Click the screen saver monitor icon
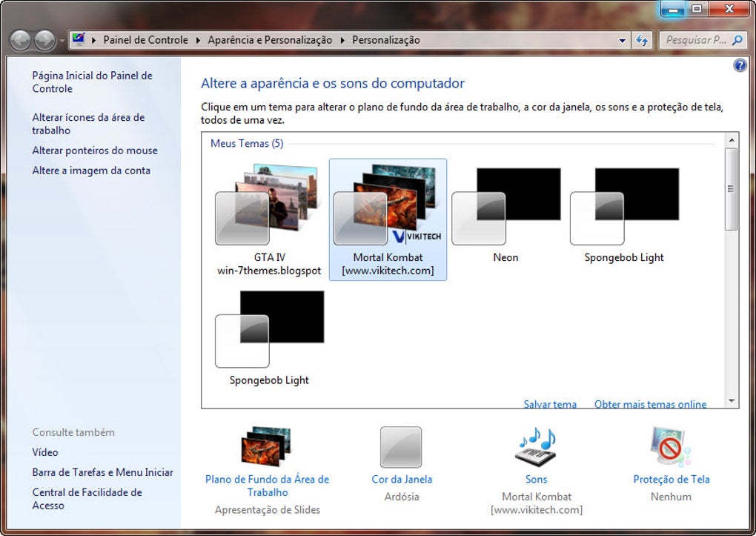756x536 pixels. (x=671, y=447)
